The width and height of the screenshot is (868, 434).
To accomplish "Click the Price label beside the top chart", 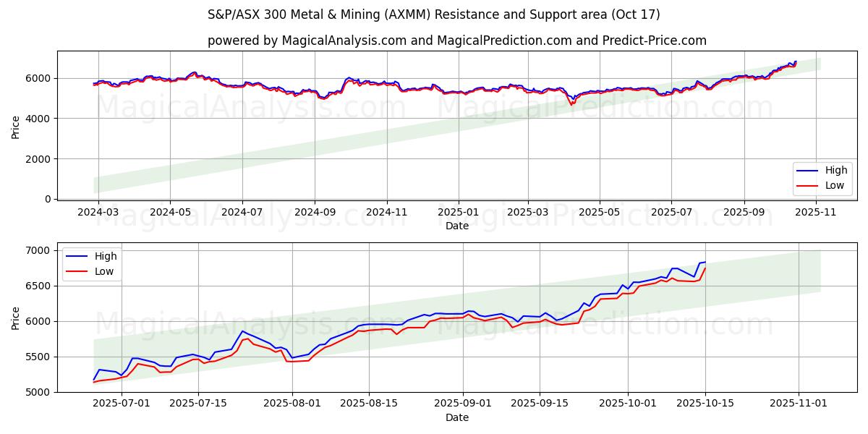I will pos(16,125).
